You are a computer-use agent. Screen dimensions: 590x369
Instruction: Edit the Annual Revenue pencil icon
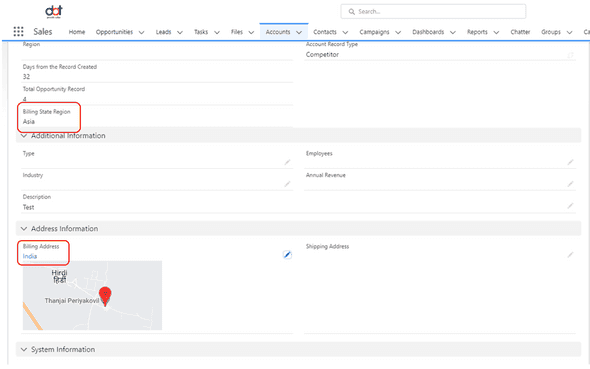pyautogui.click(x=570, y=184)
